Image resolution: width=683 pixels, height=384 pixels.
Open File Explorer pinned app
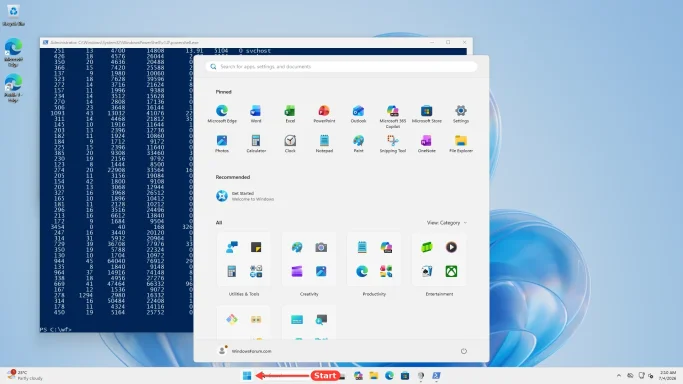pos(461,143)
